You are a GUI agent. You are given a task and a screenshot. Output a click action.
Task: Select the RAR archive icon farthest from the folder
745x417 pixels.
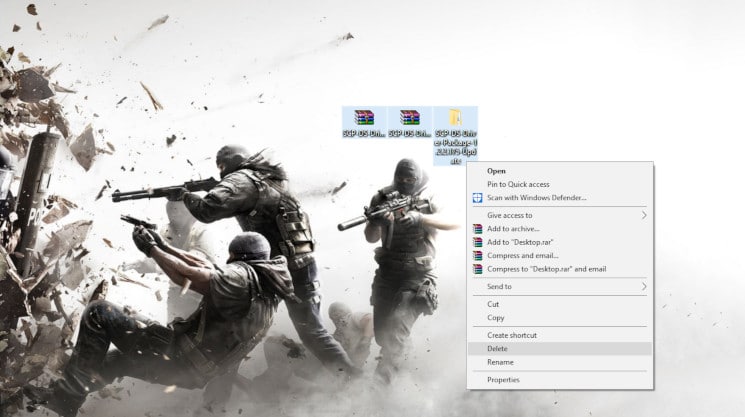(364, 117)
